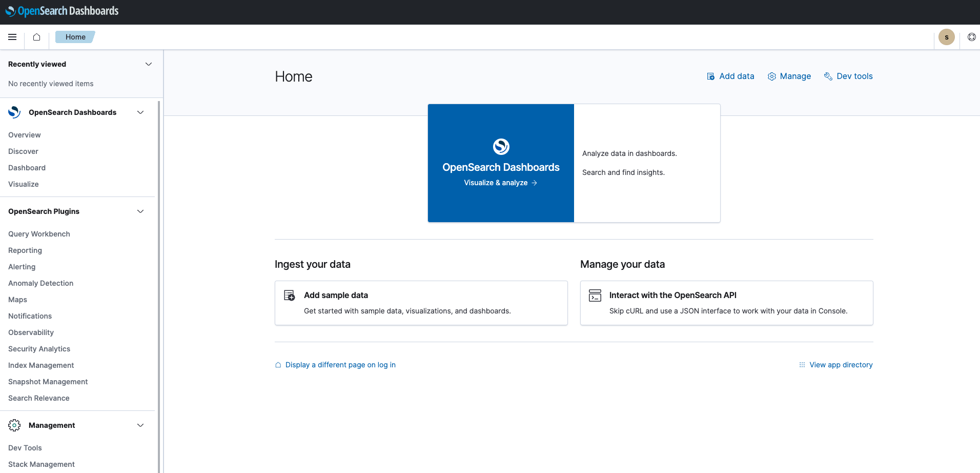Click the 'Search and find insights.' text
This screenshot has height=473, width=980.
click(623, 172)
